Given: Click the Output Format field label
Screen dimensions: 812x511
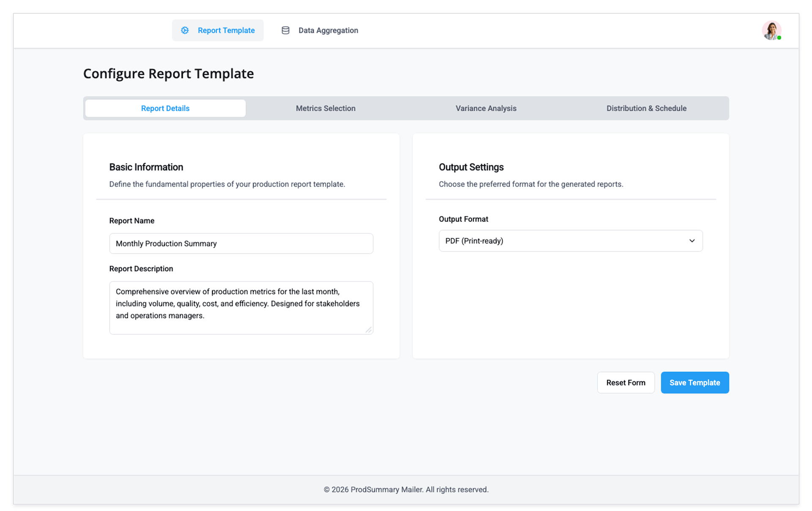Looking at the screenshot, I should tap(463, 219).
